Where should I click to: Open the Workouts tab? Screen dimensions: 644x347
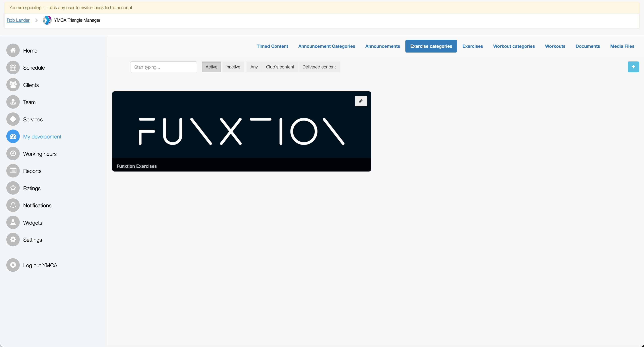tap(555, 46)
